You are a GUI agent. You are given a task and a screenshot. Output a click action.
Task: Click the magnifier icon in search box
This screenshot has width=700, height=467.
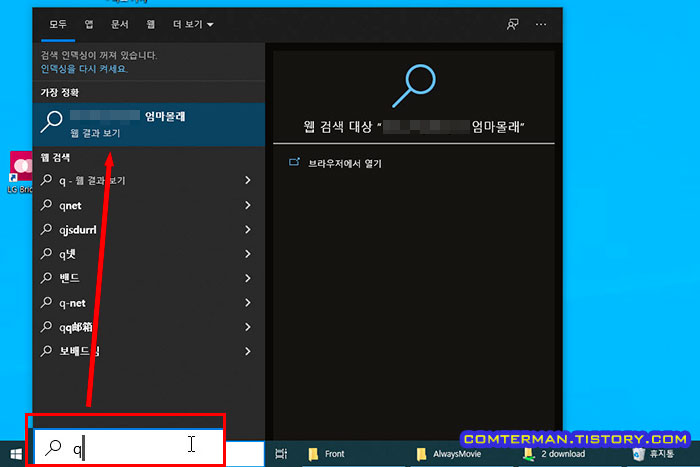(x=53, y=447)
